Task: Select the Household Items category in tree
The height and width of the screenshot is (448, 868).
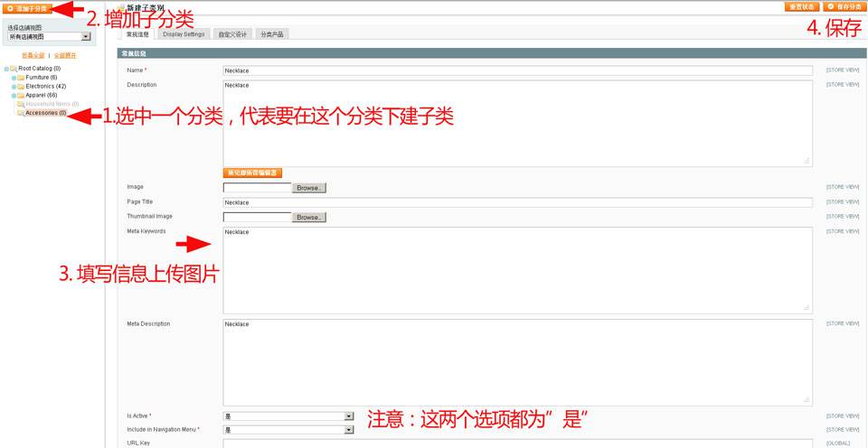Action: coord(51,104)
